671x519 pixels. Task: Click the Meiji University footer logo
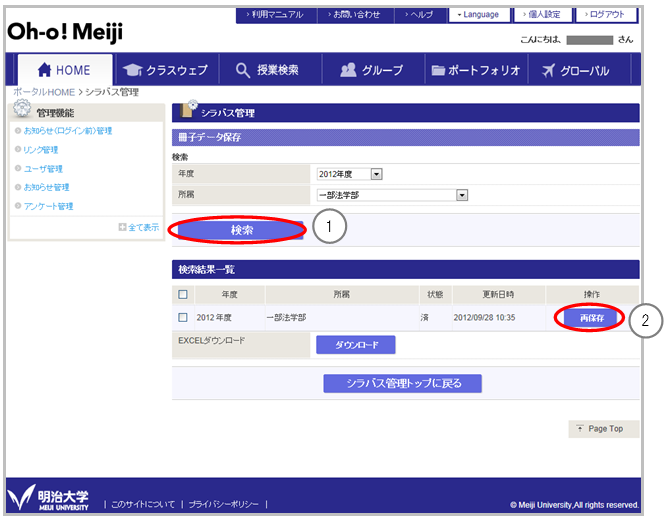[x=48, y=498]
